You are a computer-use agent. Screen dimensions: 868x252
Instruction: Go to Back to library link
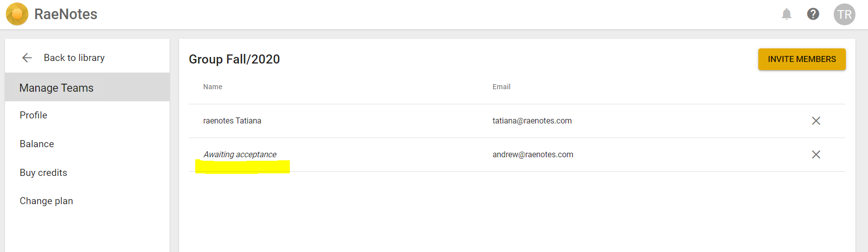point(74,58)
